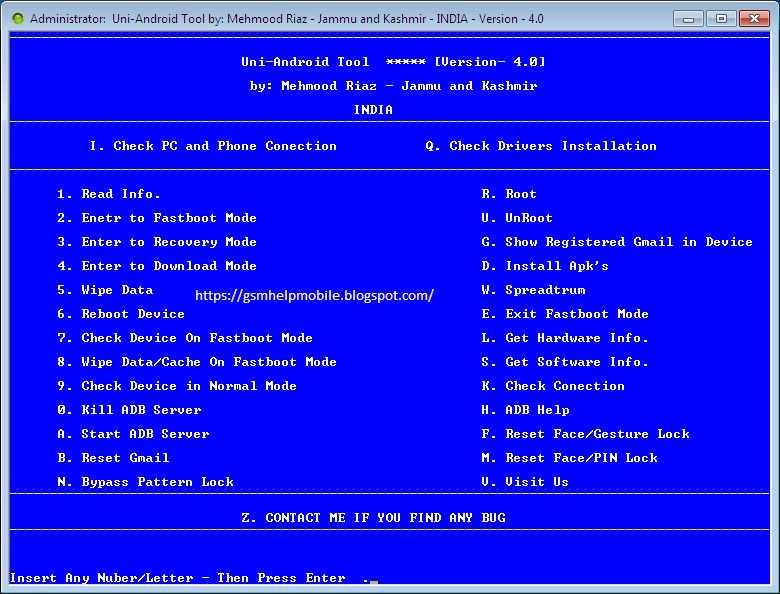Click 'G. Show Registered Gmail in Device'

click(617, 242)
